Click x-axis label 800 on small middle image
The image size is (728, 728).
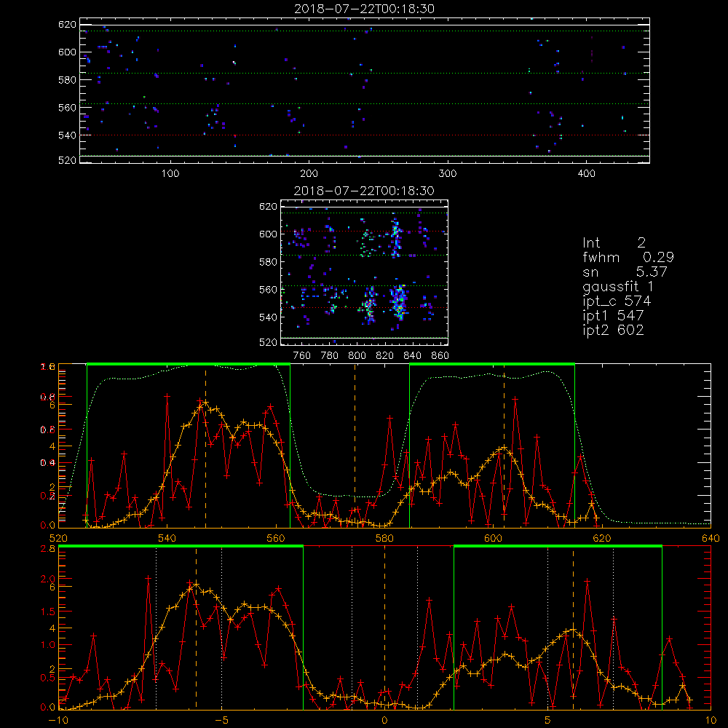[357, 356]
